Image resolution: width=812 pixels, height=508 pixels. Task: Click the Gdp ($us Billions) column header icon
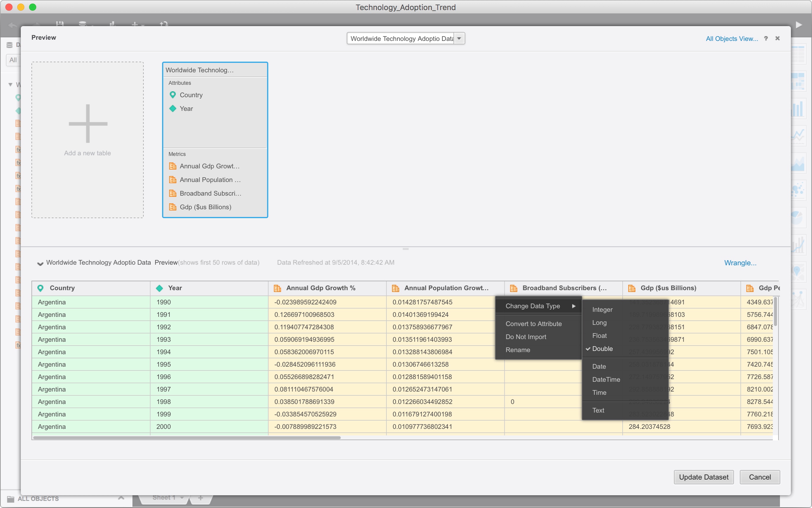click(632, 288)
